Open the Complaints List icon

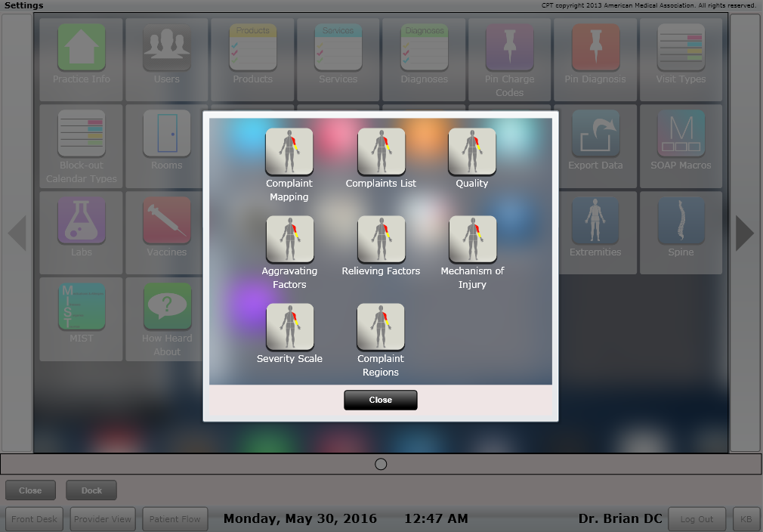coord(381,152)
